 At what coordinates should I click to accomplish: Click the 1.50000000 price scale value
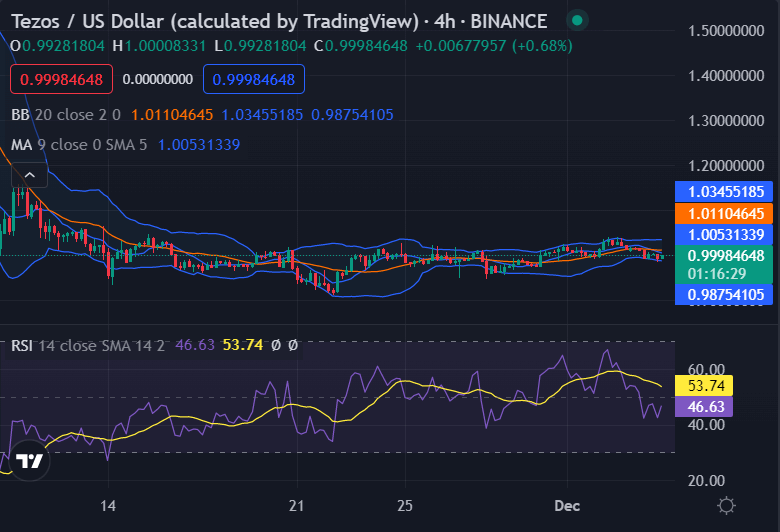tap(726, 31)
